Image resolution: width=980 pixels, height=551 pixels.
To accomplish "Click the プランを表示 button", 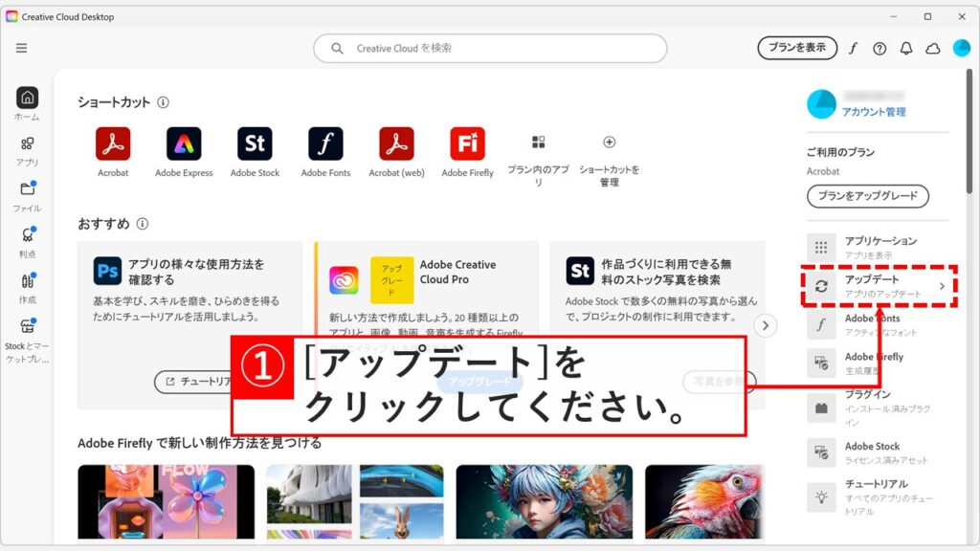I will click(797, 48).
